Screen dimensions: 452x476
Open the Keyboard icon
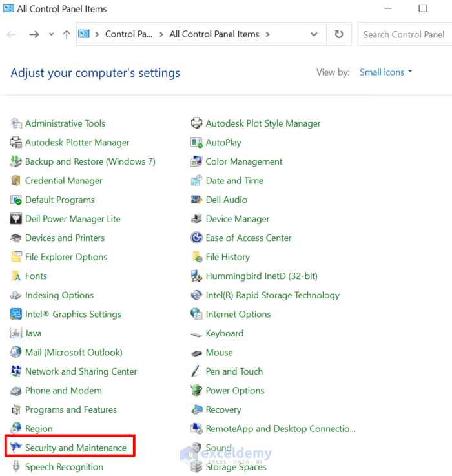click(197, 334)
